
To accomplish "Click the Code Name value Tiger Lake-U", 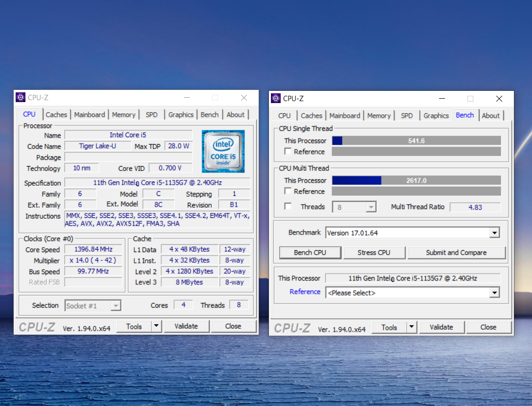I will point(98,146).
